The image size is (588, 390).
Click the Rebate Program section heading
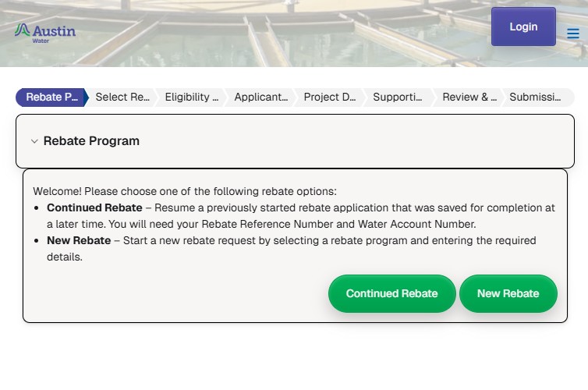coord(91,141)
